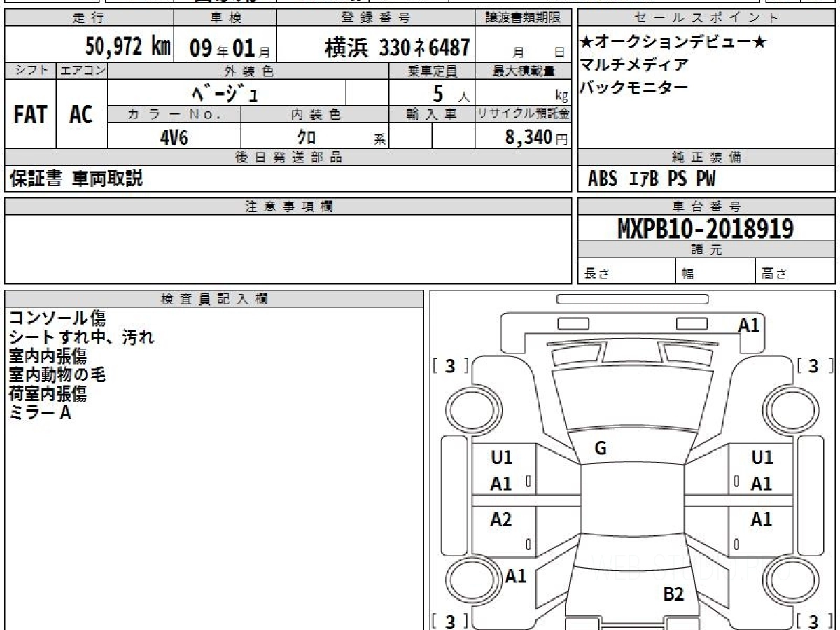The height and width of the screenshot is (630, 840).
Task: Click the color number 4V6
Action: pos(174,137)
